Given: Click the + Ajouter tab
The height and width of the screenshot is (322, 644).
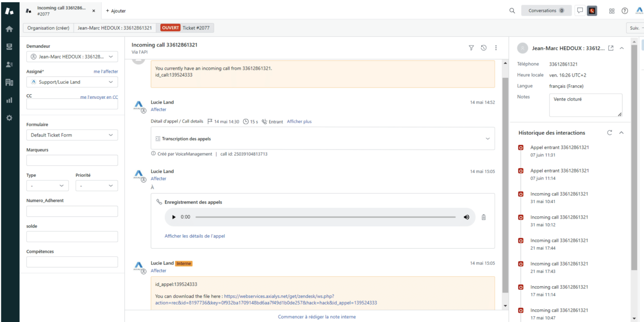Looking at the screenshot, I should click(116, 11).
